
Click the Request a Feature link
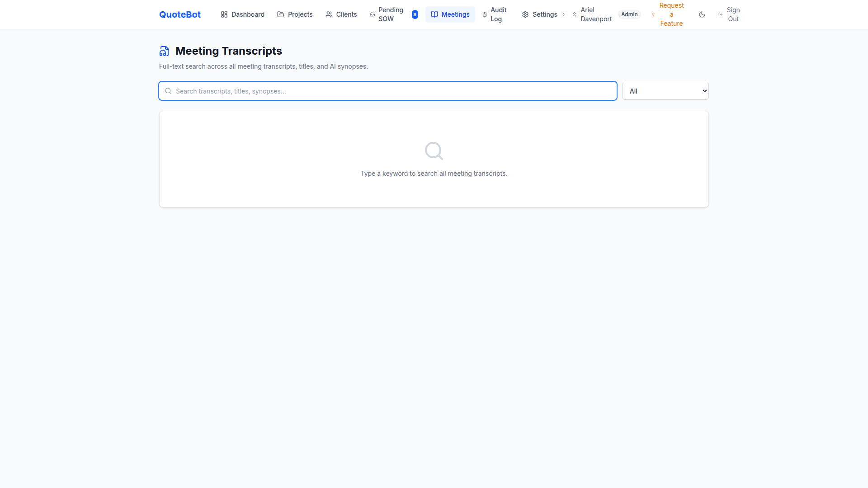(x=671, y=14)
